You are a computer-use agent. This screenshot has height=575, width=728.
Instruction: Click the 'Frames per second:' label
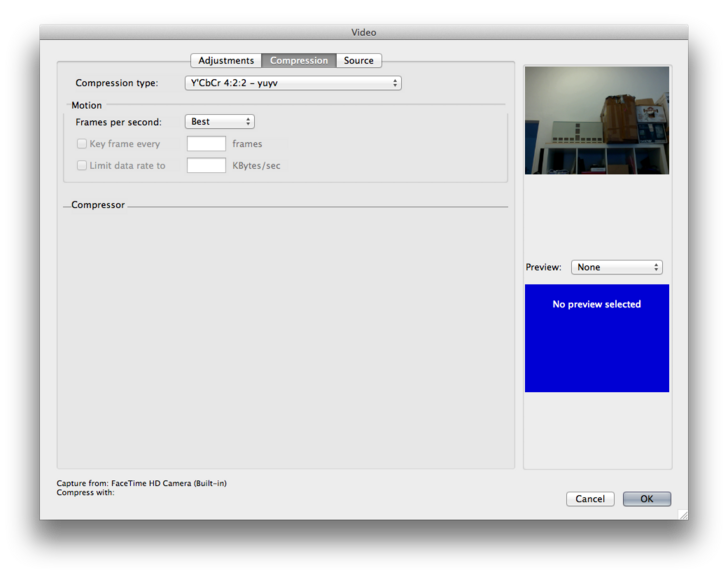(x=118, y=122)
